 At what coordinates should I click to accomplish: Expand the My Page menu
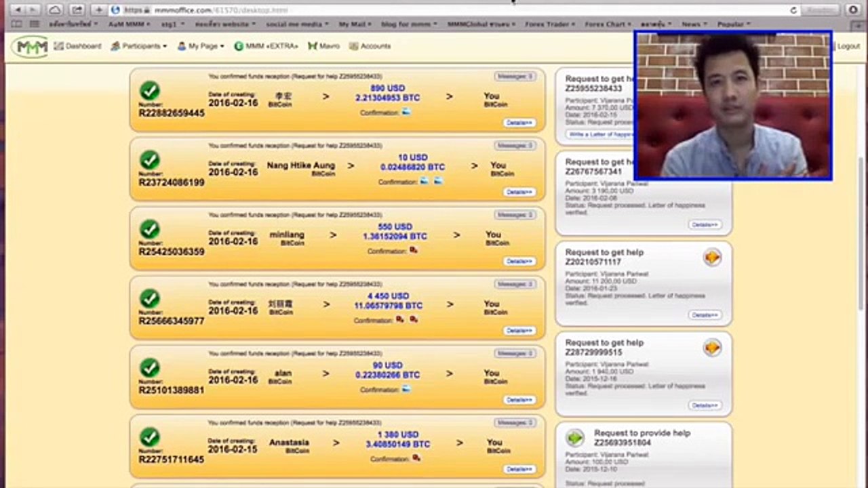(201, 46)
